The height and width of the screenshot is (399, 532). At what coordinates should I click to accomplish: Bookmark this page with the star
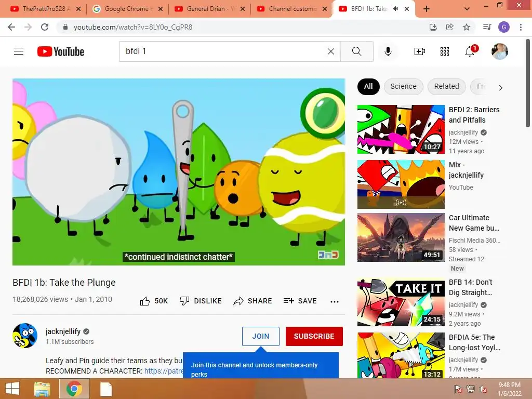coord(467,27)
